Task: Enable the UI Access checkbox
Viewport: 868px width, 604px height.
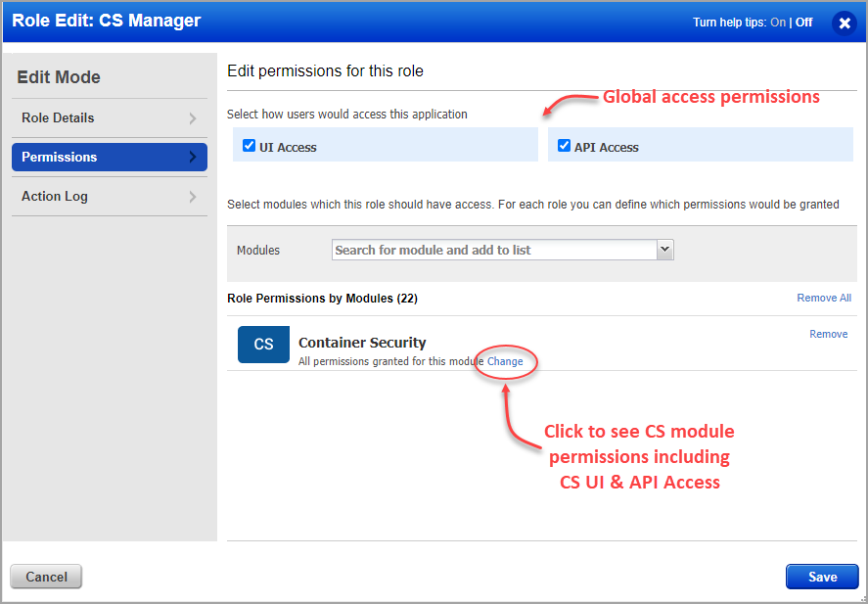Action: 249,145
